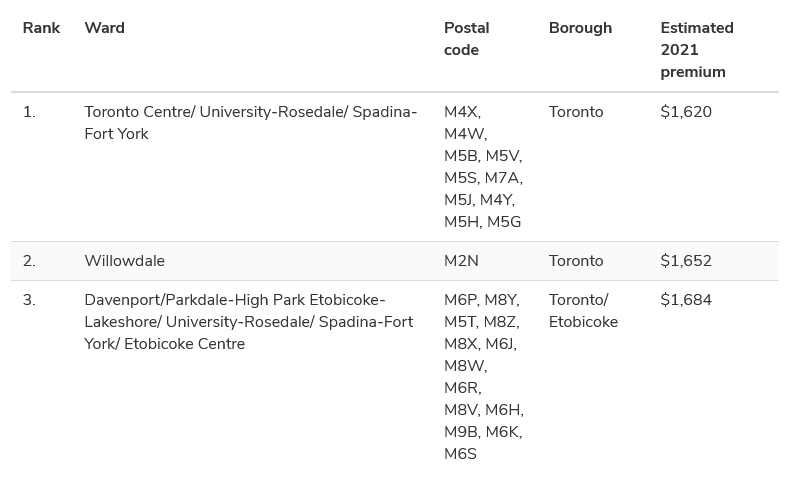
Task: Click the Borough cell in Willowdale row
Action: click(x=576, y=261)
